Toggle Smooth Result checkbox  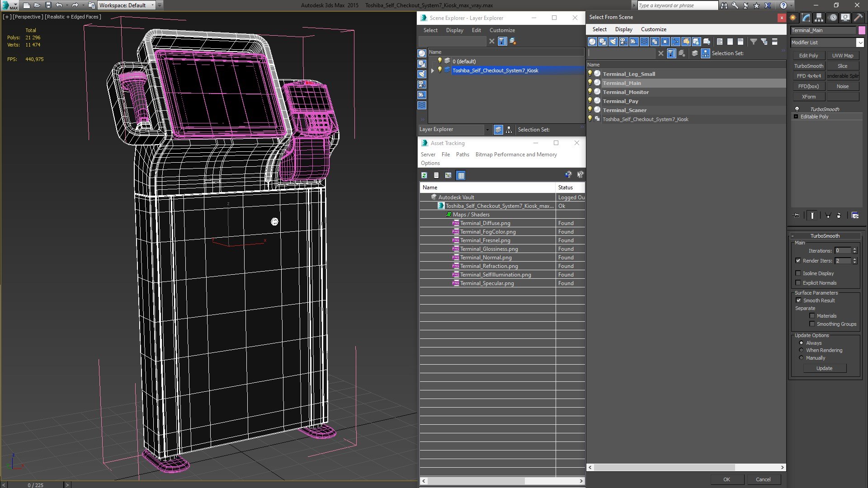coord(798,300)
